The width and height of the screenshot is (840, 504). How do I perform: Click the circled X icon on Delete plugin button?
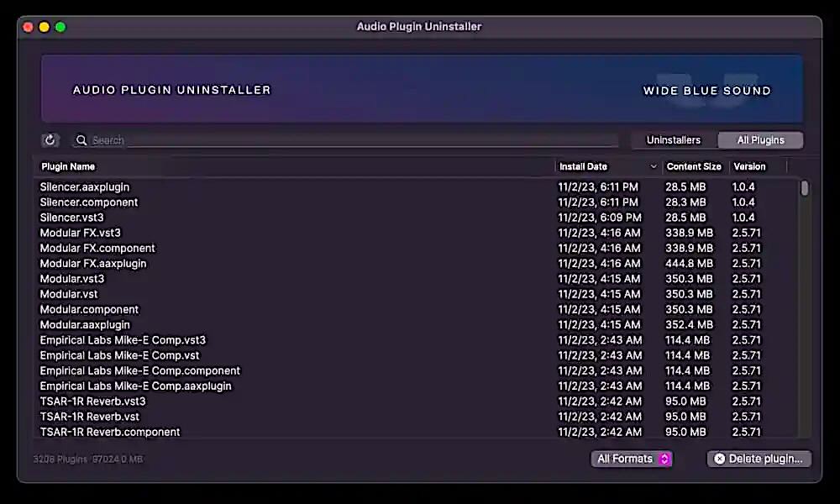720,459
